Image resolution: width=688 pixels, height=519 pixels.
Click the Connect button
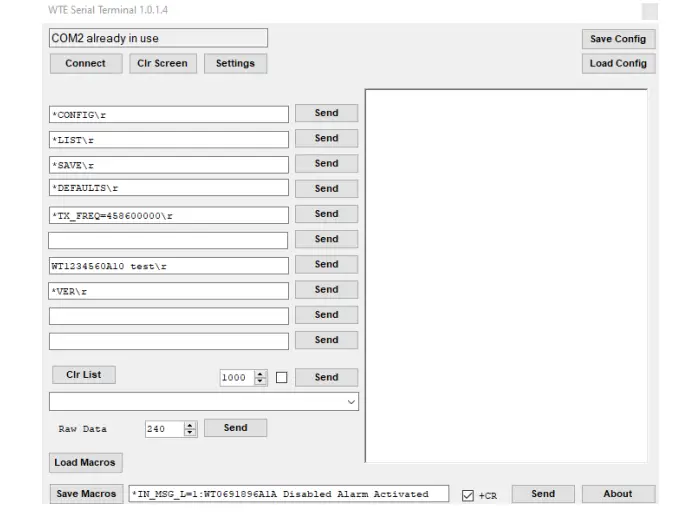(86, 64)
